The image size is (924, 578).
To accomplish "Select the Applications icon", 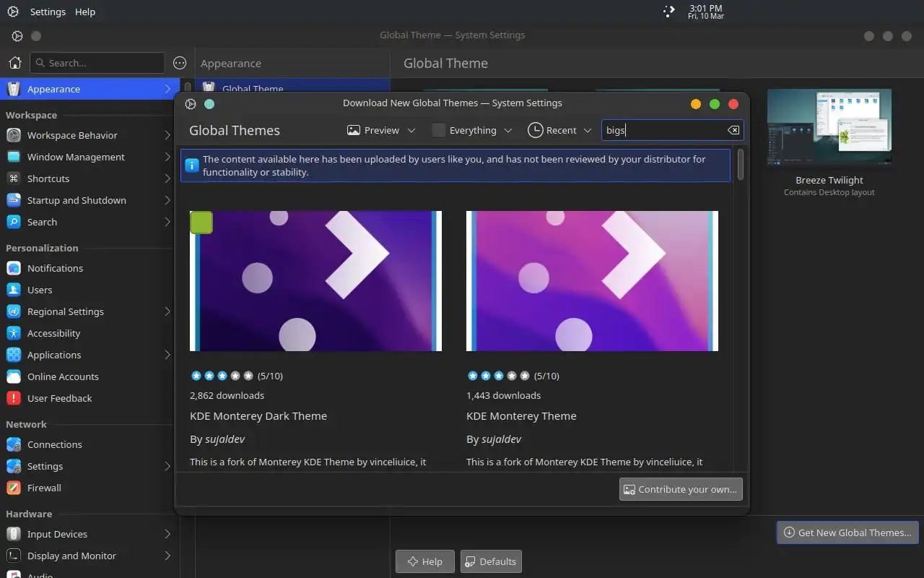I will coord(14,355).
